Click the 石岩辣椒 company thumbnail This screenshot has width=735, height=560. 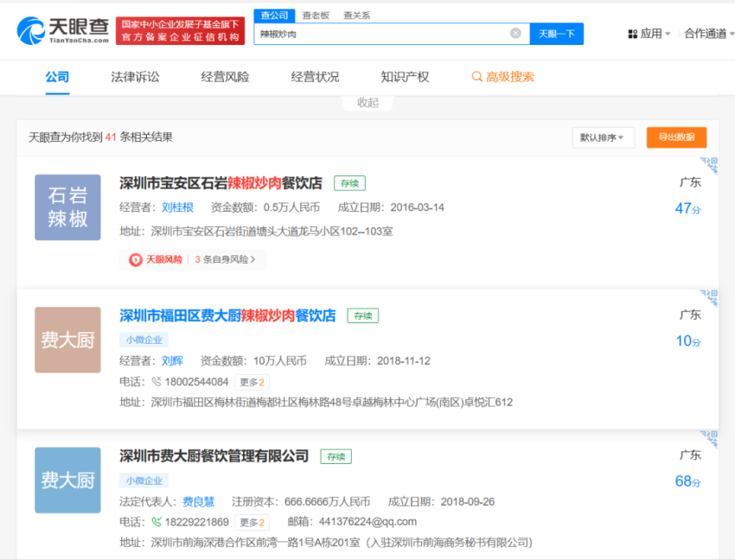tap(67, 207)
